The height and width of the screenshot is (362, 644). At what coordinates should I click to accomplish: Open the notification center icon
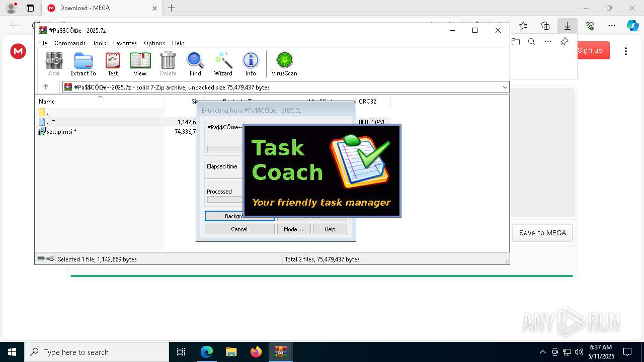click(x=627, y=352)
